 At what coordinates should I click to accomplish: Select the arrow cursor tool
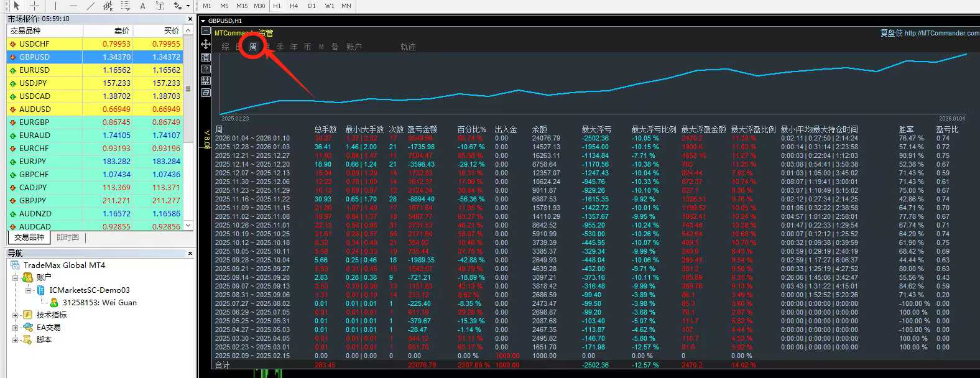coord(17,6)
